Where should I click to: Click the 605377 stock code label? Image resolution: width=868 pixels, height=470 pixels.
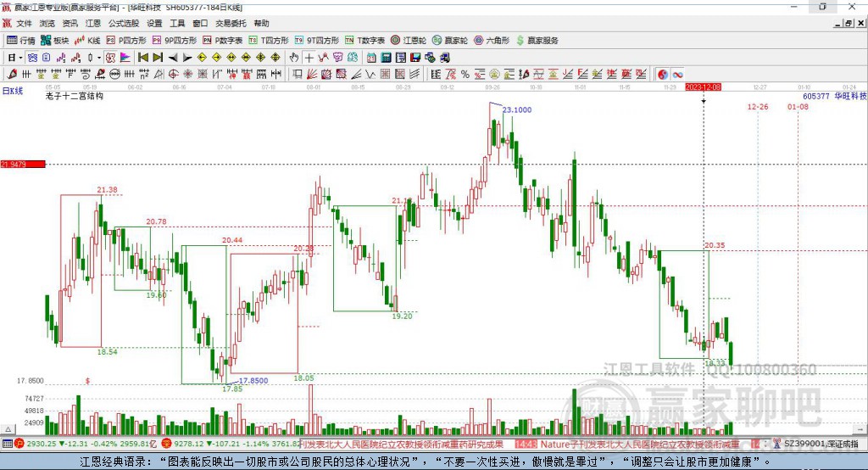coord(816,96)
